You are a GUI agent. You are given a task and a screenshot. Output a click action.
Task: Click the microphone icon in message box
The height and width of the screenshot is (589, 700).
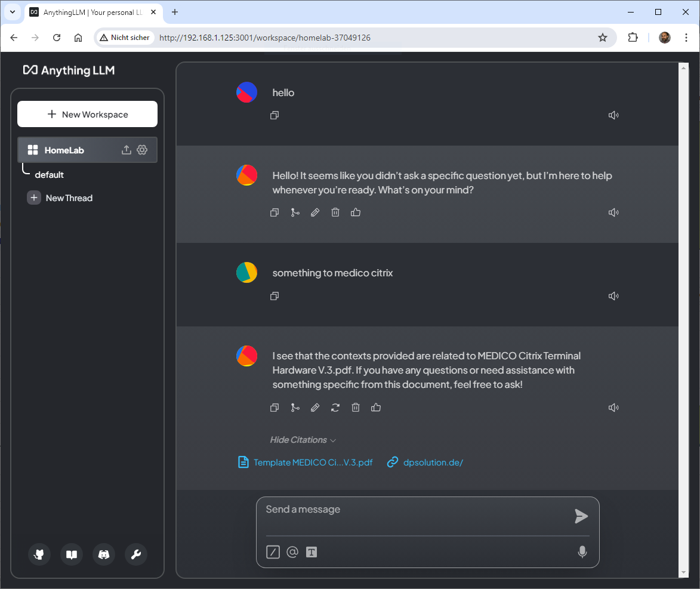pyautogui.click(x=582, y=552)
